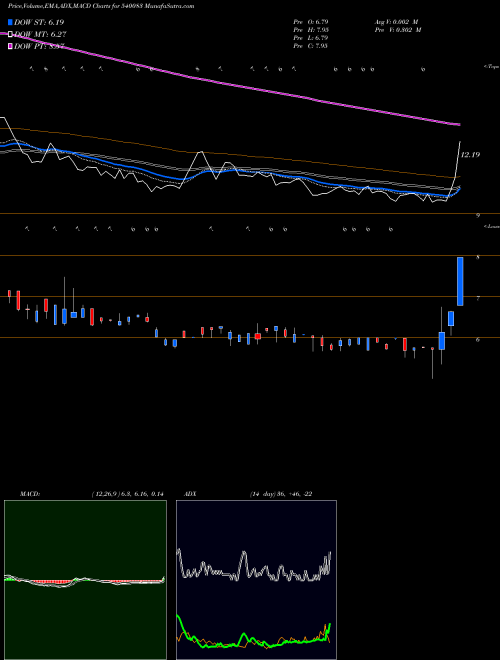Click the 'Pre L: 6.79' value
500x660 pixels.
tap(311, 38)
